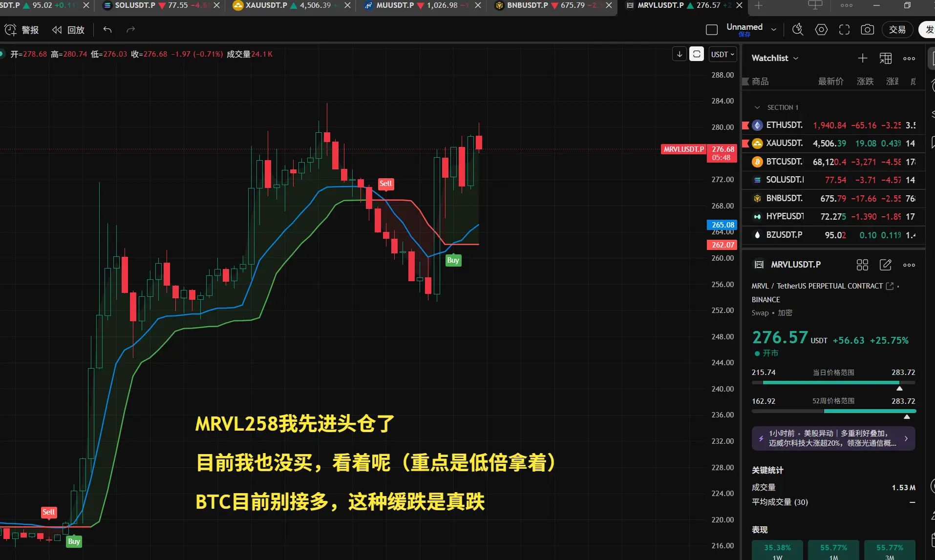Click the Sell signal label near 272
This screenshot has height=560, width=935.
386,184
